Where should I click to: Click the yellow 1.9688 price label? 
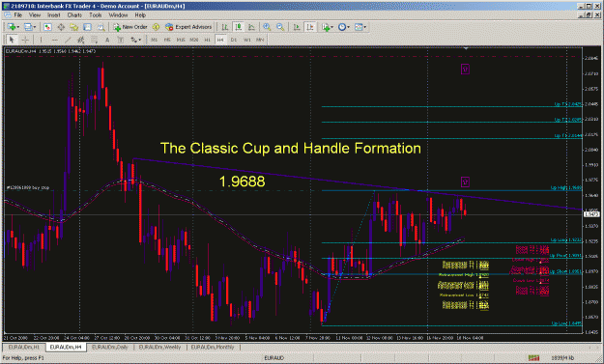[x=242, y=182]
